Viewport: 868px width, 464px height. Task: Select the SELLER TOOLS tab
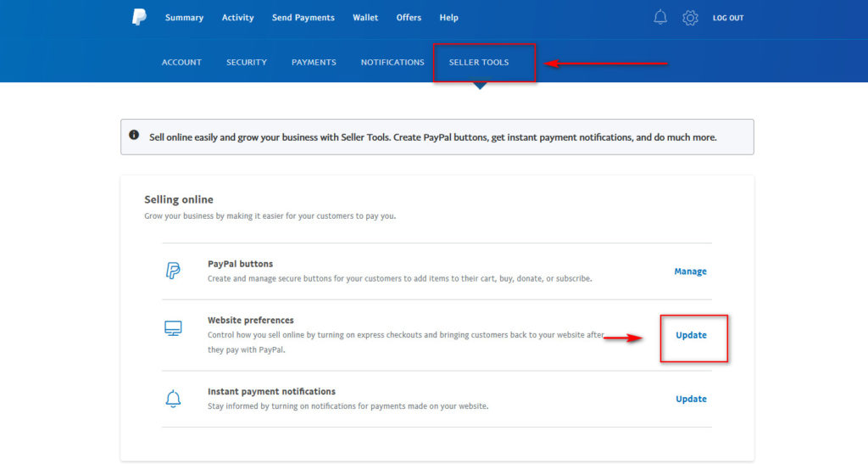click(479, 62)
